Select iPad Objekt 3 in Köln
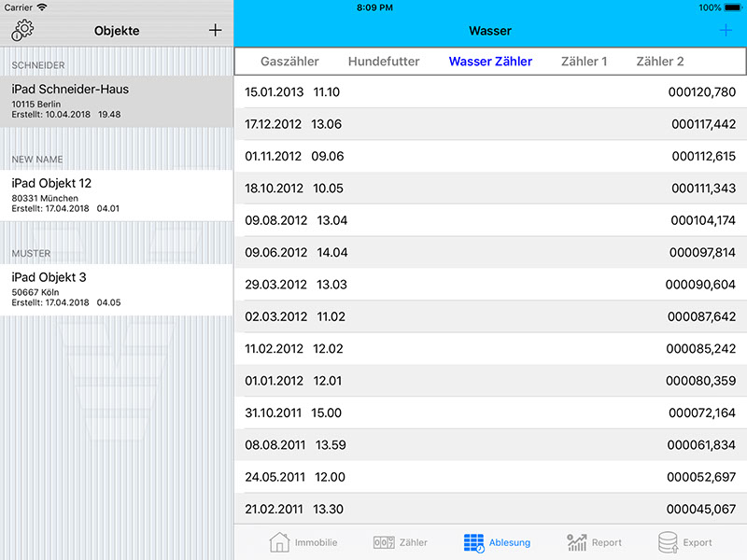This screenshot has height=560, width=747. (117, 289)
